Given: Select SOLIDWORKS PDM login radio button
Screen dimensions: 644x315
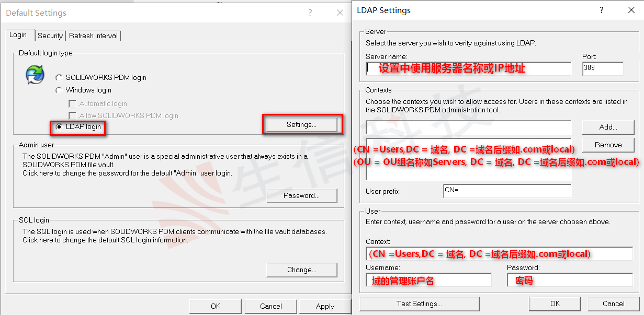Looking at the screenshot, I should 59,77.
